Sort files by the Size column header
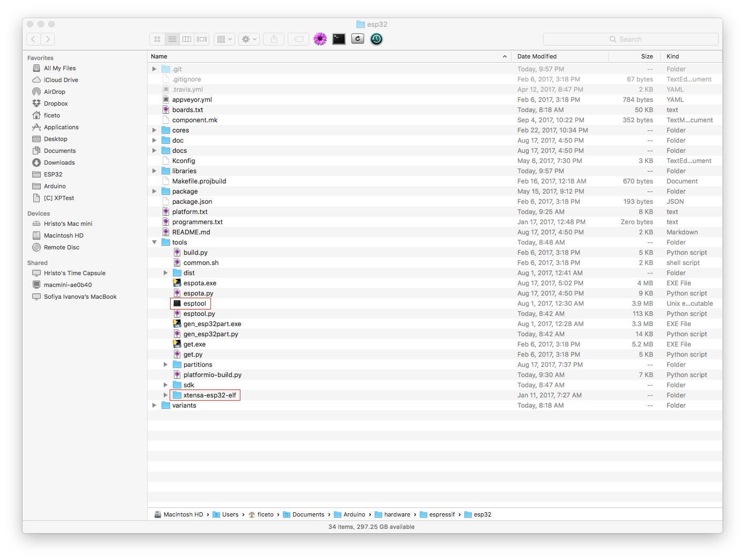745x560 pixels. tap(647, 56)
